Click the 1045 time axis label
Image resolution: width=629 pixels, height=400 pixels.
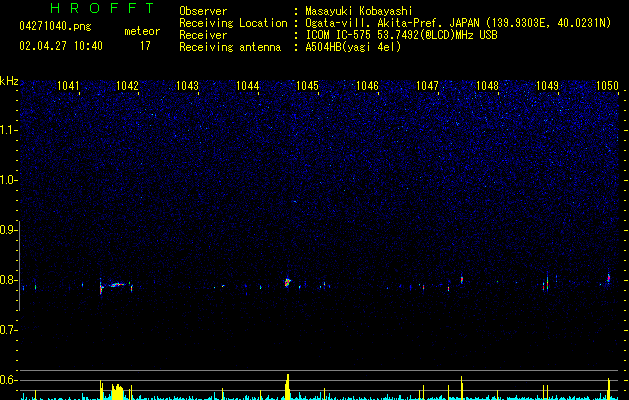coord(307,85)
